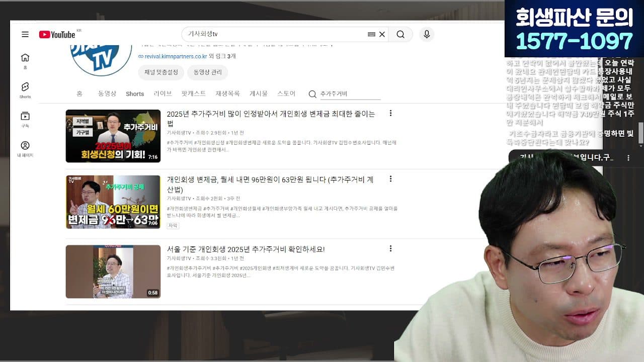Click the 채널 맞춤설정 button
This screenshot has width=644, height=362.
pos(161,72)
